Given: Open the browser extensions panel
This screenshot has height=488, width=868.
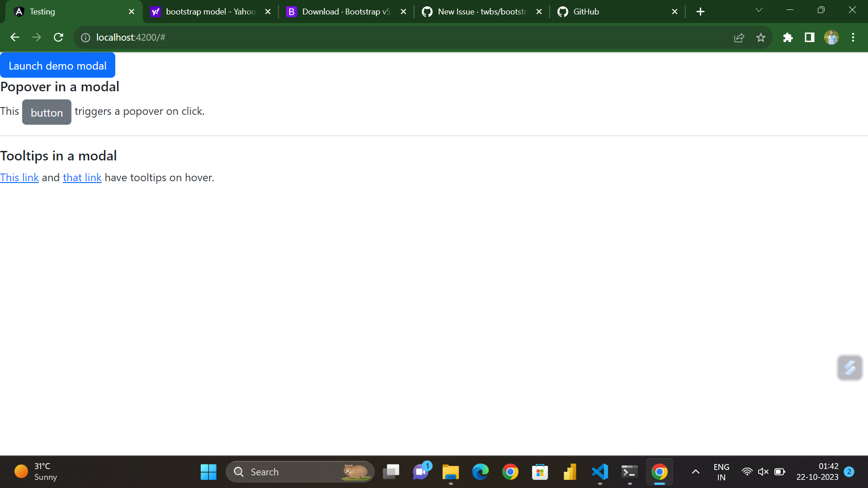Looking at the screenshot, I should [x=788, y=38].
